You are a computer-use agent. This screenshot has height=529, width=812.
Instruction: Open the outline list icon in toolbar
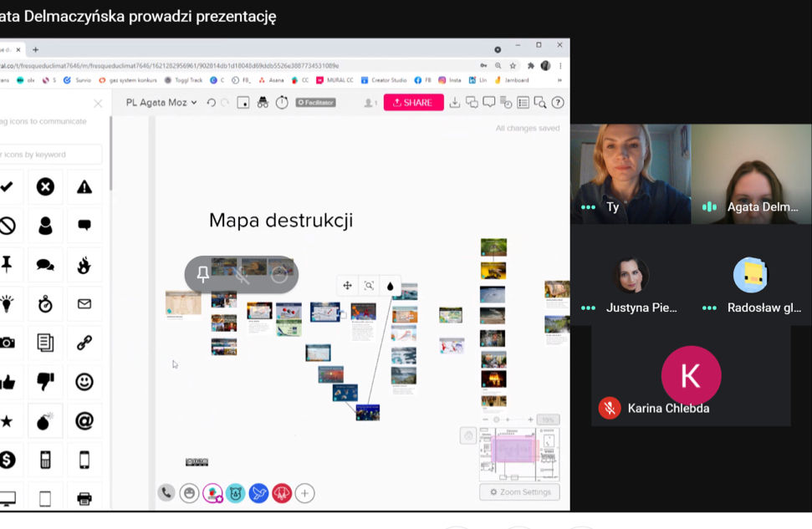(x=523, y=103)
